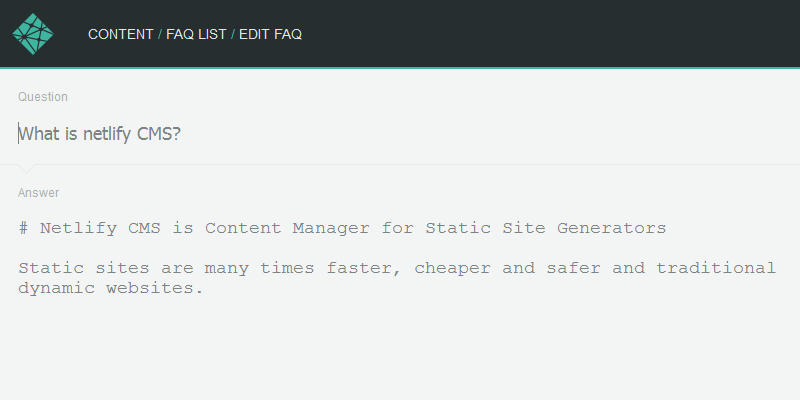
Task: Click the word 'netlify' in the Question field
Action: [106, 133]
